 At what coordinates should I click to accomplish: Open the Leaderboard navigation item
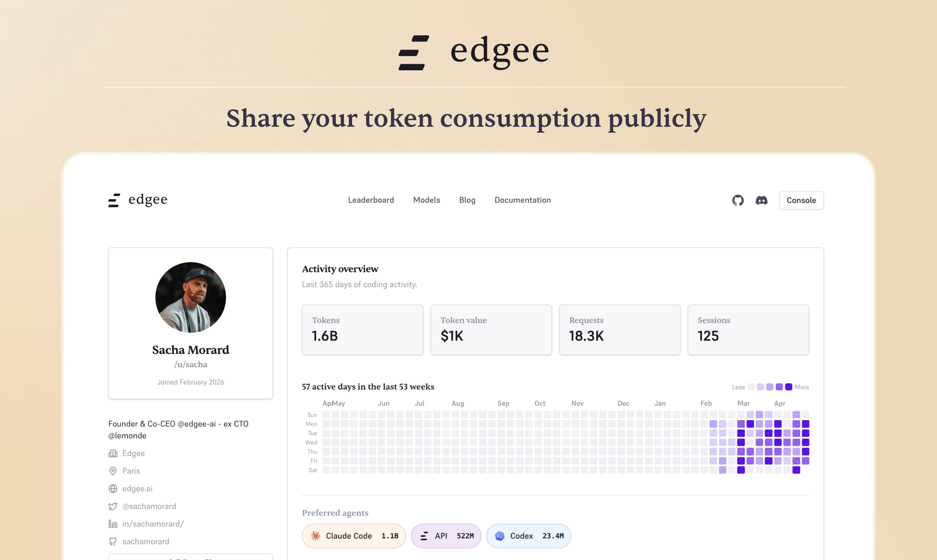click(371, 200)
